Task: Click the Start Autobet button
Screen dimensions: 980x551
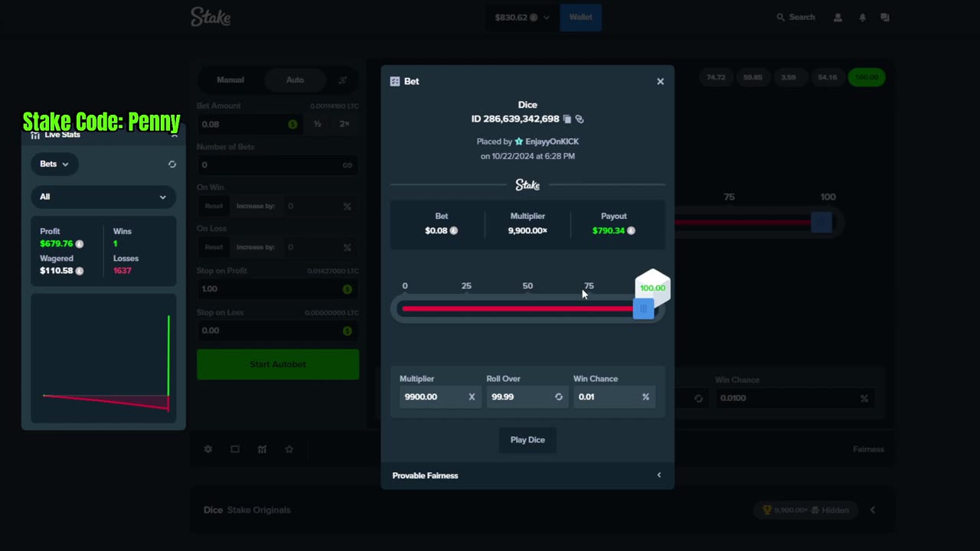Action: (x=277, y=364)
